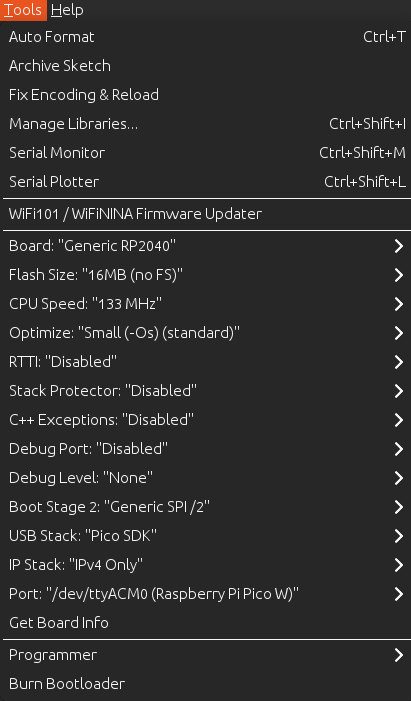Select Fix Encoding & Reload
411x701 pixels.
205,95
